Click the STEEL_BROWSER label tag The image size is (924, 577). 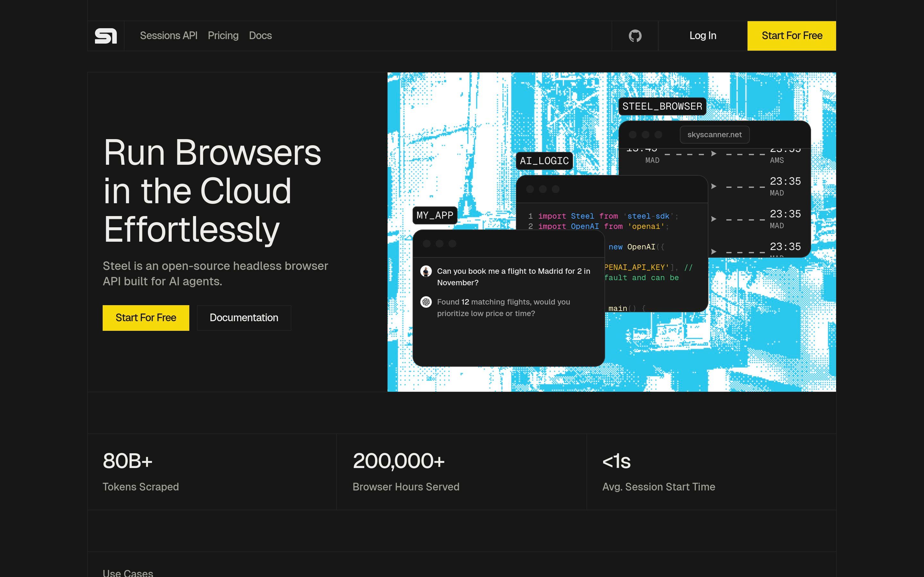click(662, 106)
